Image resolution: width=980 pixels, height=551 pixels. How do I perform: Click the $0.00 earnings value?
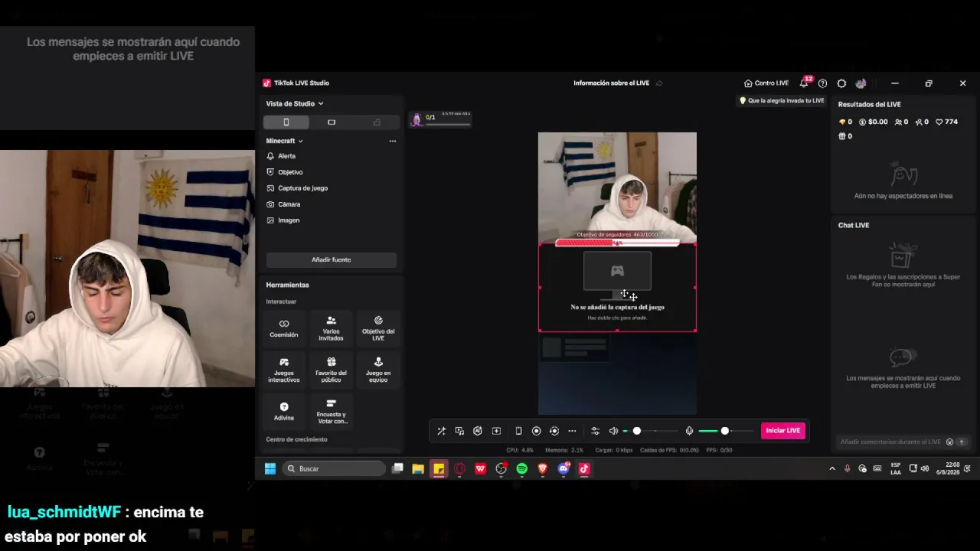click(874, 122)
